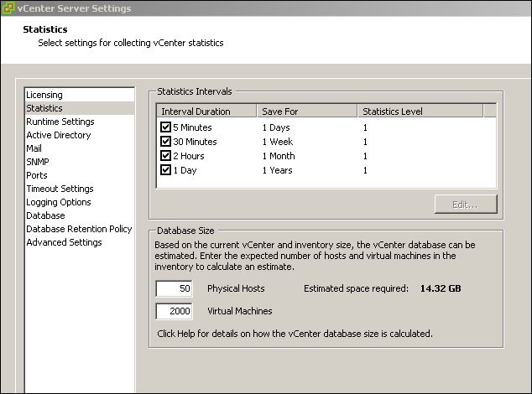
Task: Open the Mail settings section
Action: (x=34, y=148)
